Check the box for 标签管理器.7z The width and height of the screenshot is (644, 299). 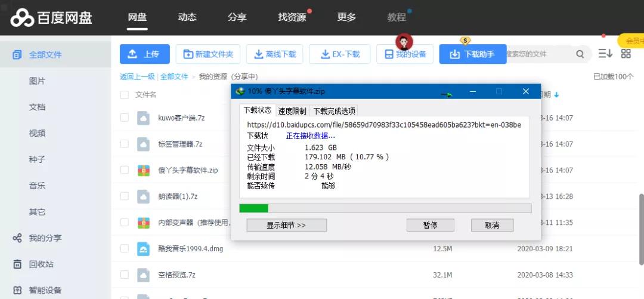click(x=125, y=144)
